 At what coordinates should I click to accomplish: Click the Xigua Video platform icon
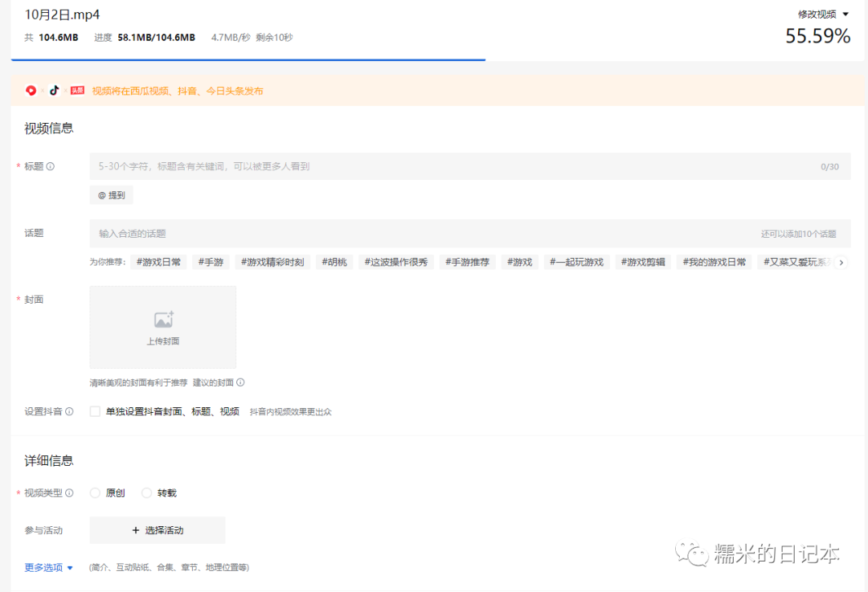pos(31,90)
